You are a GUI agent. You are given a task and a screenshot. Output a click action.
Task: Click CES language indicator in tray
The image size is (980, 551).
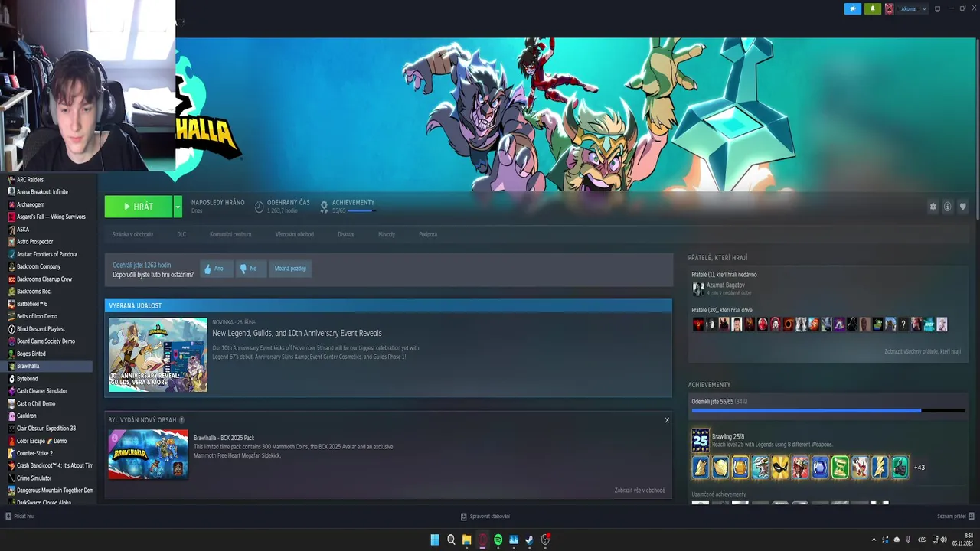tap(922, 540)
